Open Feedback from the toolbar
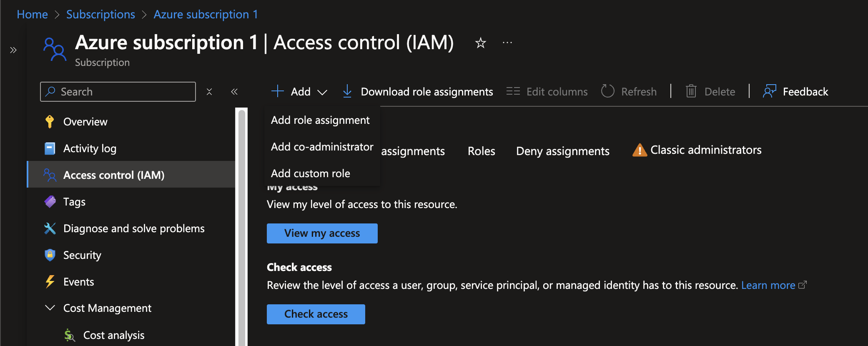The width and height of the screenshot is (868, 346). [805, 92]
